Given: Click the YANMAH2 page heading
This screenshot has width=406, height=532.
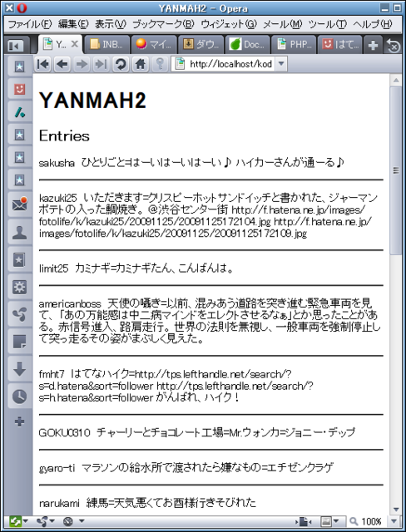Looking at the screenshot, I should (92, 101).
